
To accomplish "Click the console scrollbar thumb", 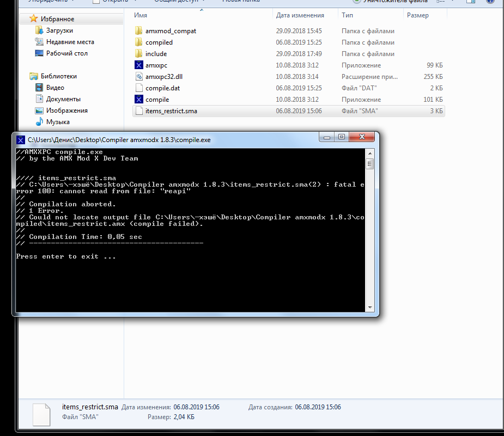I will (369, 164).
